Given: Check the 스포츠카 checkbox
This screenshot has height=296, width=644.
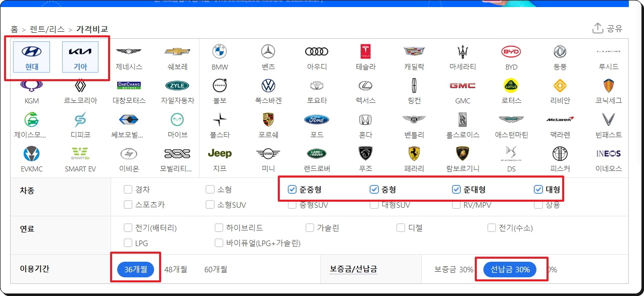Looking at the screenshot, I should pos(128,205).
